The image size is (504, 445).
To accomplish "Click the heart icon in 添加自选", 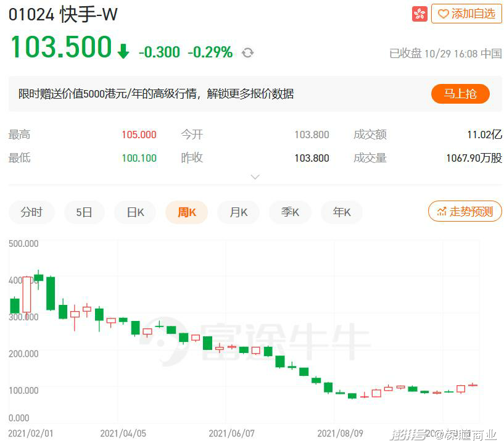I will [443, 14].
